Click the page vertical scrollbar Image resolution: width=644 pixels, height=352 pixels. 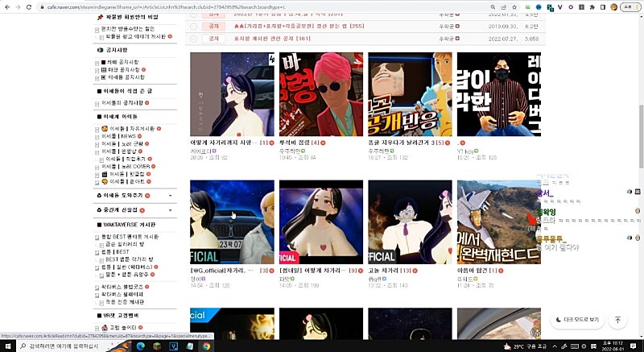(x=641, y=136)
